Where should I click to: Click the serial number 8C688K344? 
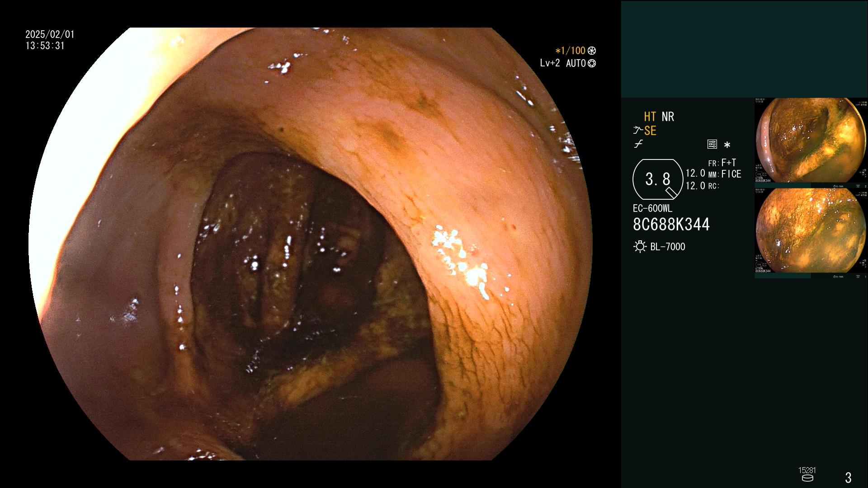671,224
